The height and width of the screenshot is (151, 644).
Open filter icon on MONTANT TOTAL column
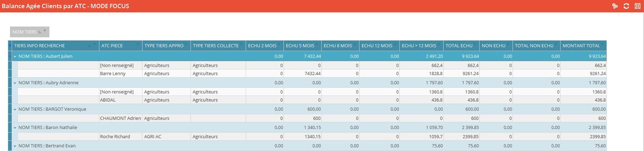[602, 45]
